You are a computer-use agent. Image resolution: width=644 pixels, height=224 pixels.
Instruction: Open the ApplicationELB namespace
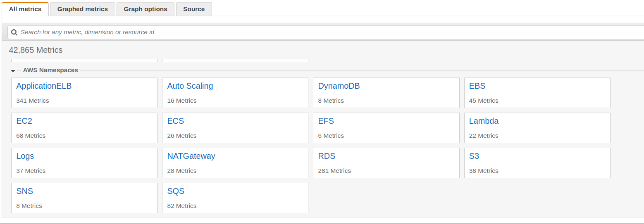tap(44, 86)
